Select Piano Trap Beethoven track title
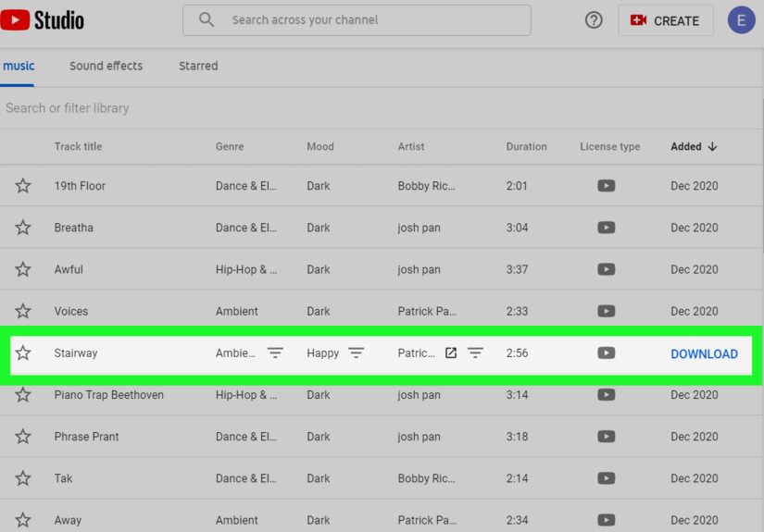 (108, 395)
